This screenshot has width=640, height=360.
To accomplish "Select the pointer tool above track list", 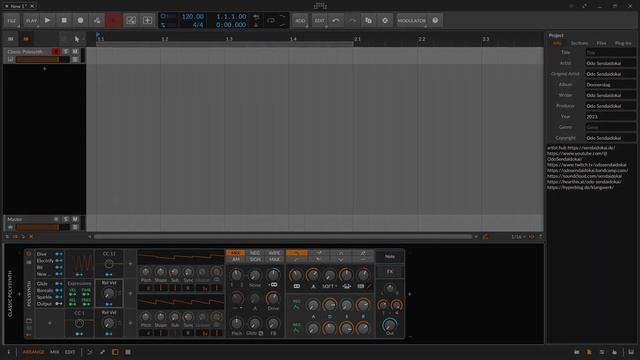I will 77,39.
